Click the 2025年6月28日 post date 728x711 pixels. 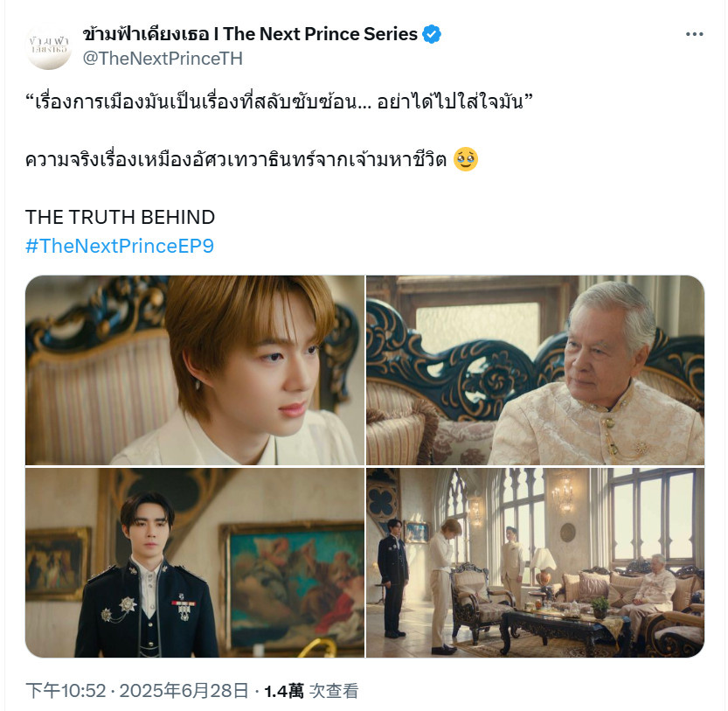click(x=184, y=691)
